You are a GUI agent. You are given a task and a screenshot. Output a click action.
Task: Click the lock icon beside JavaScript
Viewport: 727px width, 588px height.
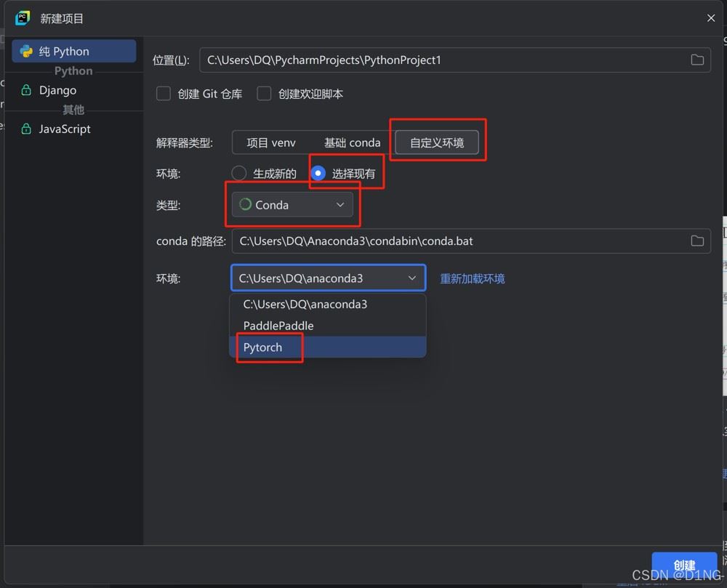pos(26,129)
